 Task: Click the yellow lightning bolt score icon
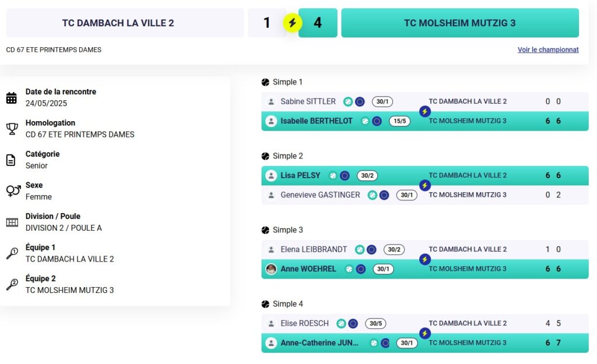pyautogui.click(x=293, y=23)
